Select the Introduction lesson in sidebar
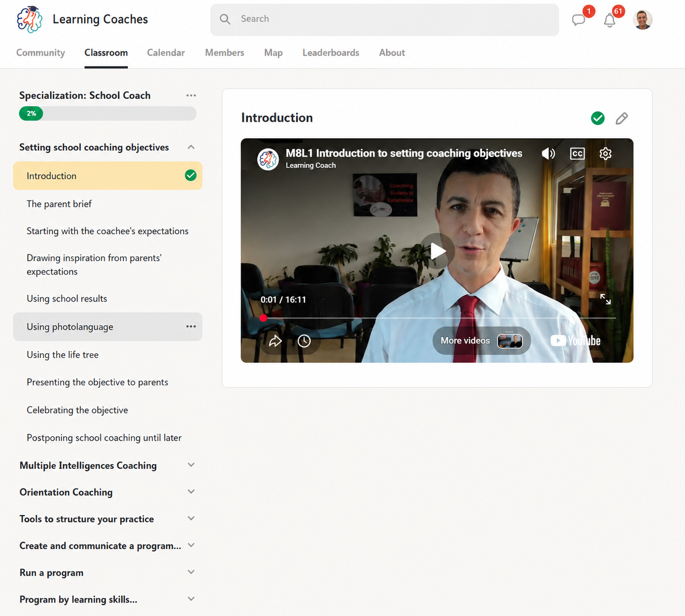The width and height of the screenshot is (685, 616). (x=108, y=176)
